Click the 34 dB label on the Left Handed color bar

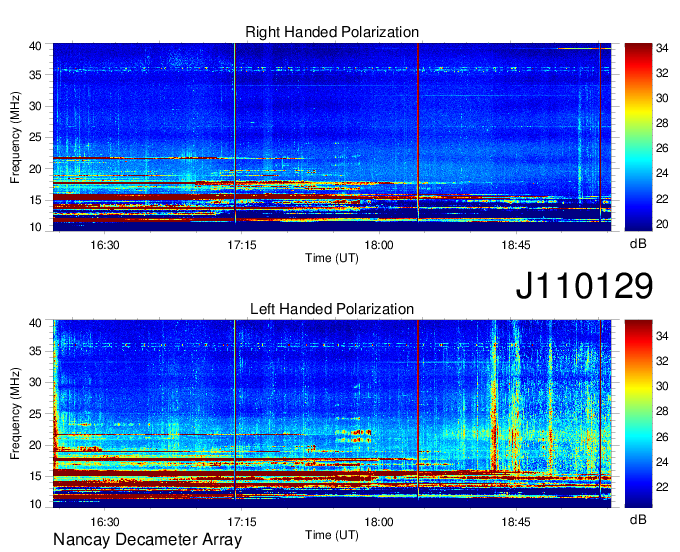[662, 336]
